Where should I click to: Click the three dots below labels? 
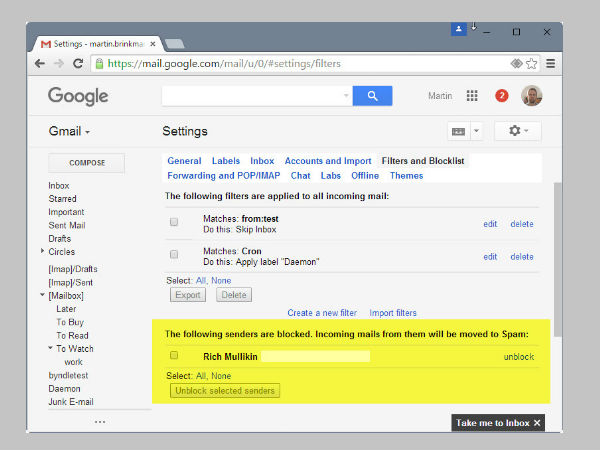tap(100, 422)
